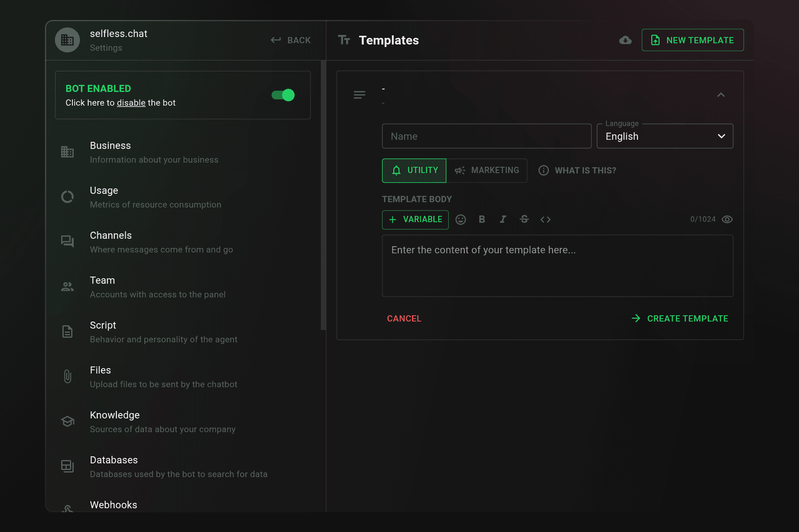Click the cloud download icon
This screenshot has width=799, height=532.
[625, 40]
